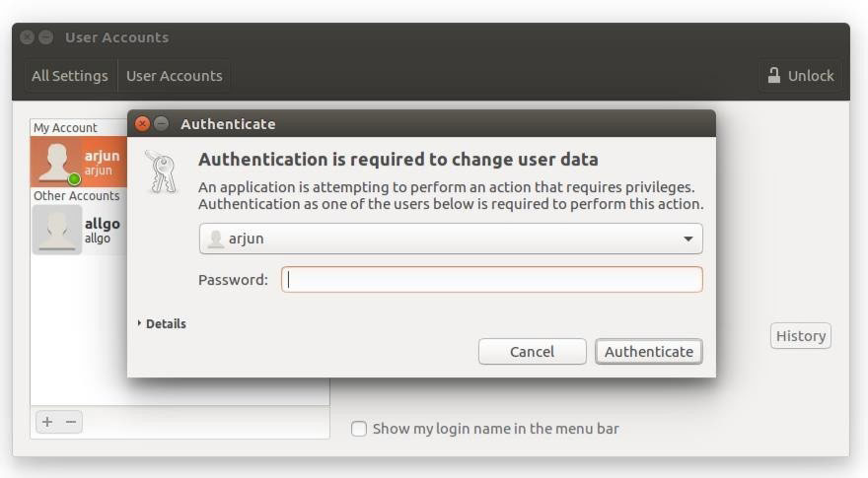Focus the Password input field
The image size is (868, 478).
(492, 280)
